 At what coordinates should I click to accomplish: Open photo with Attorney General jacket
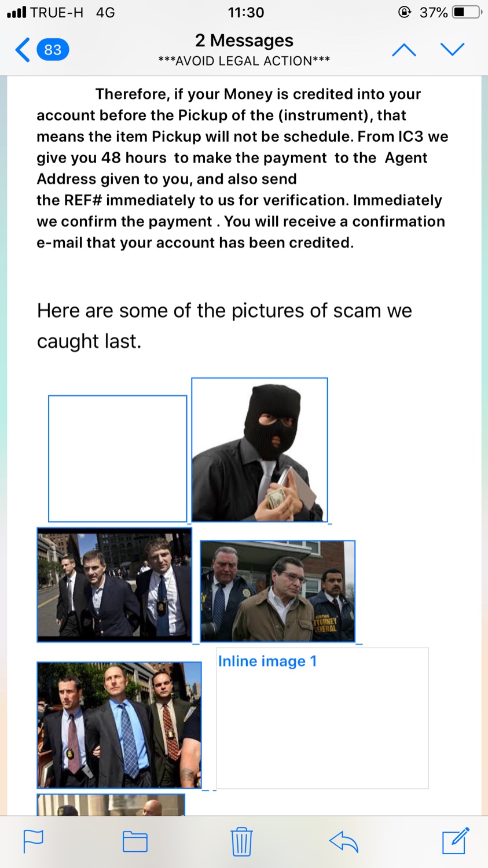(277, 591)
